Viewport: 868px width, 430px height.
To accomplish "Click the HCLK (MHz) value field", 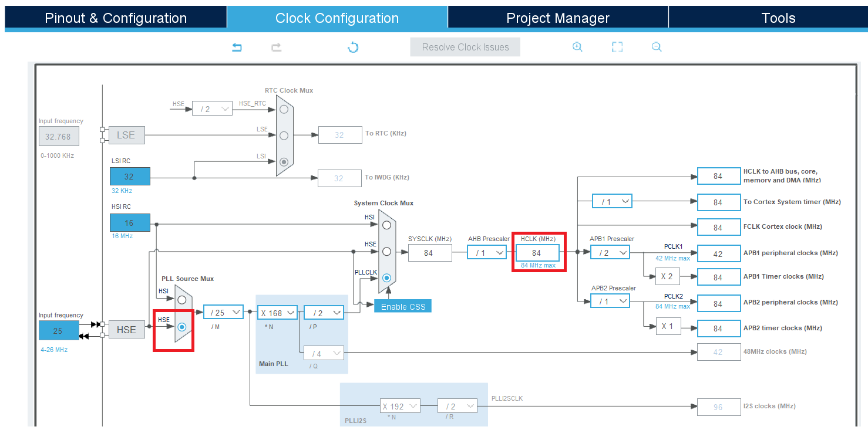I will [x=537, y=253].
